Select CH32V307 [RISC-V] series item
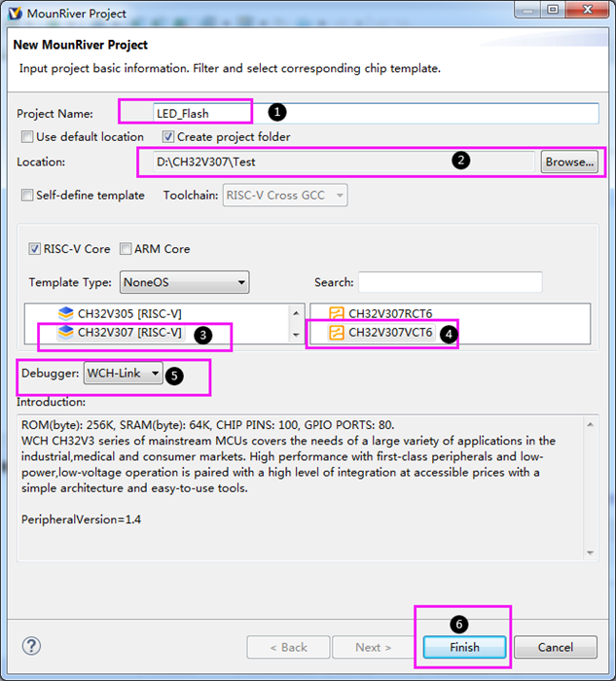This screenshot has height=681, width=616. (120, 333)
